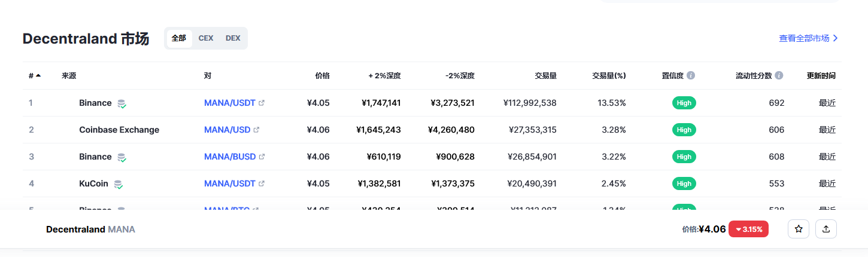Click the 流动性分数 column header label

click(x=754, y=76)
